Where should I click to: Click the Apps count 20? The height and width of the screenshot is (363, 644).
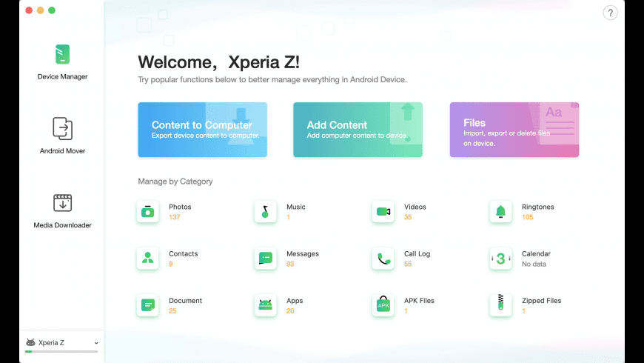290,311
